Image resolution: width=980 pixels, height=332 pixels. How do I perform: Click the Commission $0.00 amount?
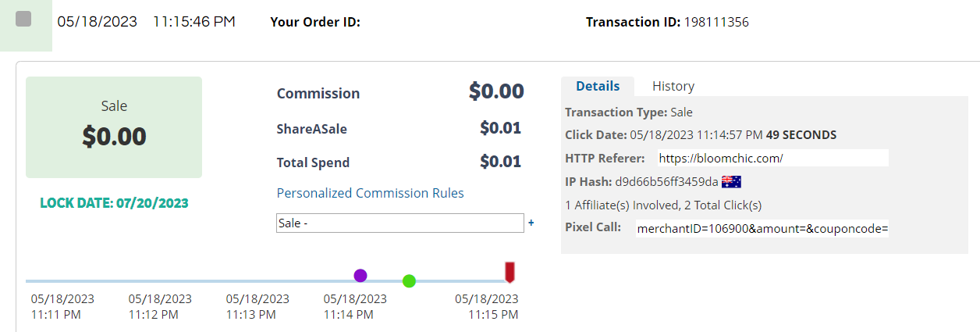pyautogui.click(x=496, y=91)
